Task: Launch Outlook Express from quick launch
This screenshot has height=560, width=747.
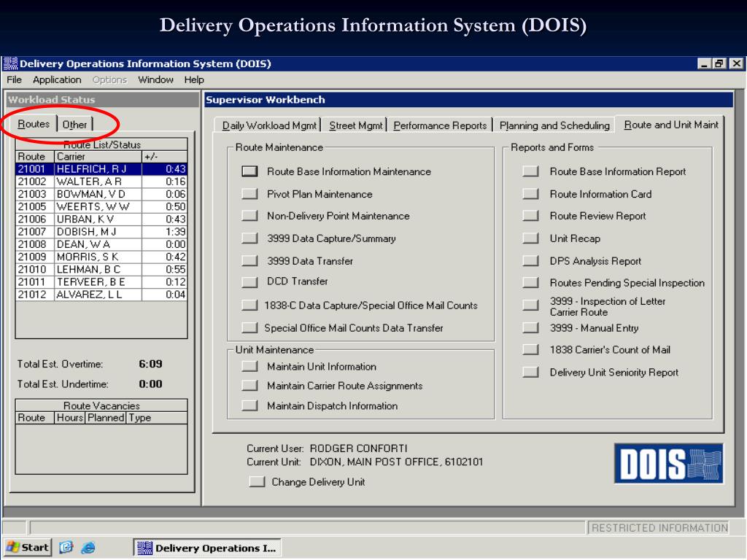Action: point(66,548)
